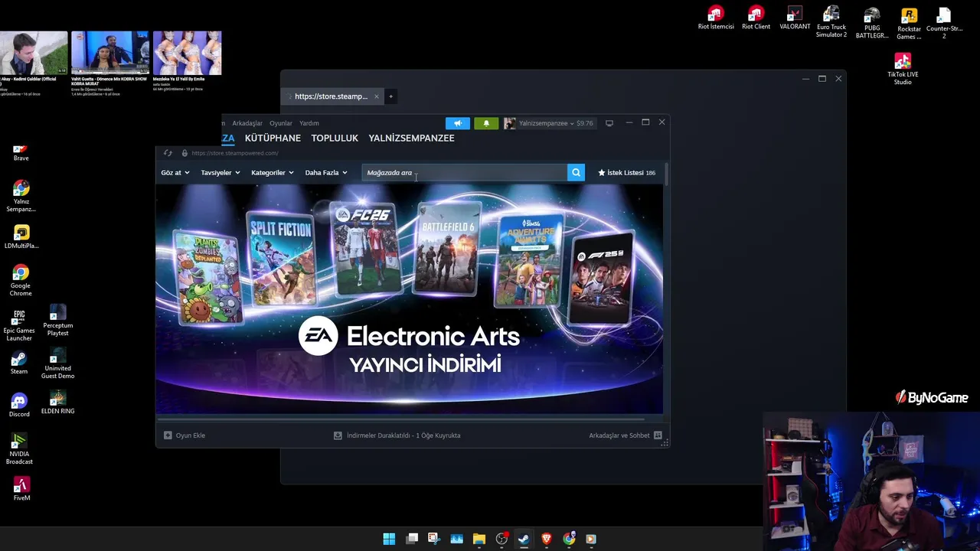Open the Perceptum Playtest desktop shortcut

tap(57, 320)
